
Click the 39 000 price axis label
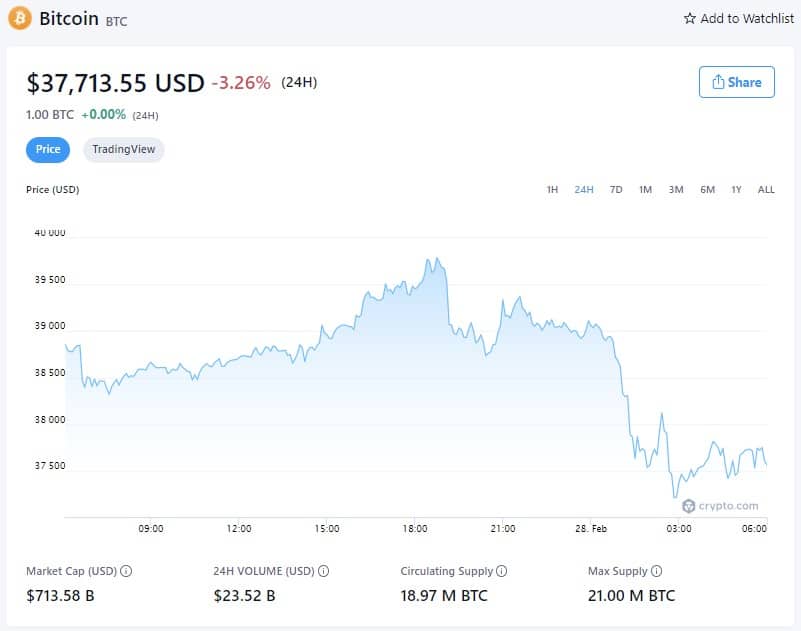click(x=50, y=326)
